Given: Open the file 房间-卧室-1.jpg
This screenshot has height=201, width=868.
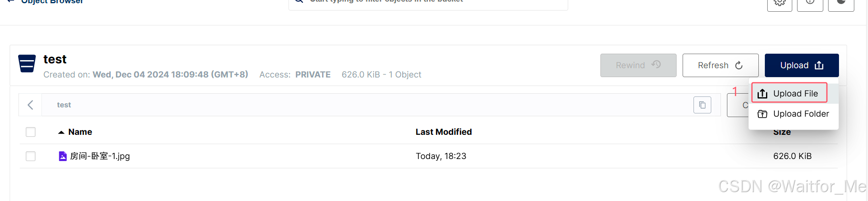Looking at the screenshot, I should click(x=100, y=156).
